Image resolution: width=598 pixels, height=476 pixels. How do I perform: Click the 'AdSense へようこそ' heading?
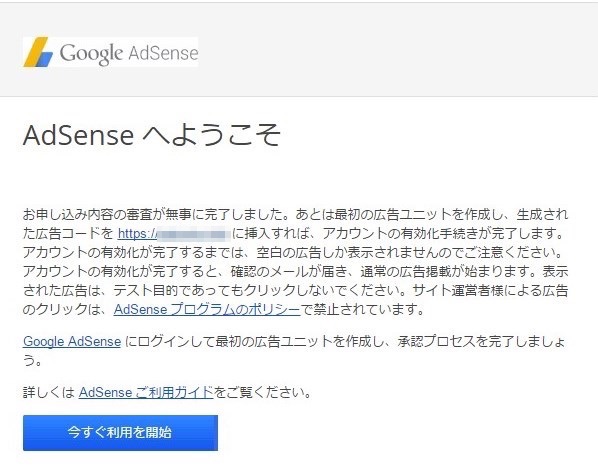152,135
